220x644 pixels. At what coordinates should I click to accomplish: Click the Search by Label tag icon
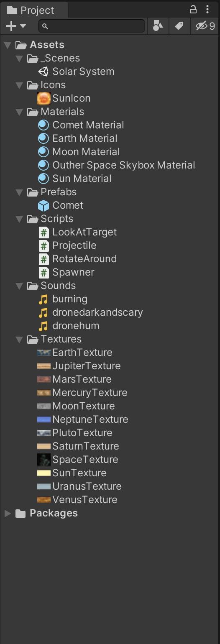(x=179, y=26)
